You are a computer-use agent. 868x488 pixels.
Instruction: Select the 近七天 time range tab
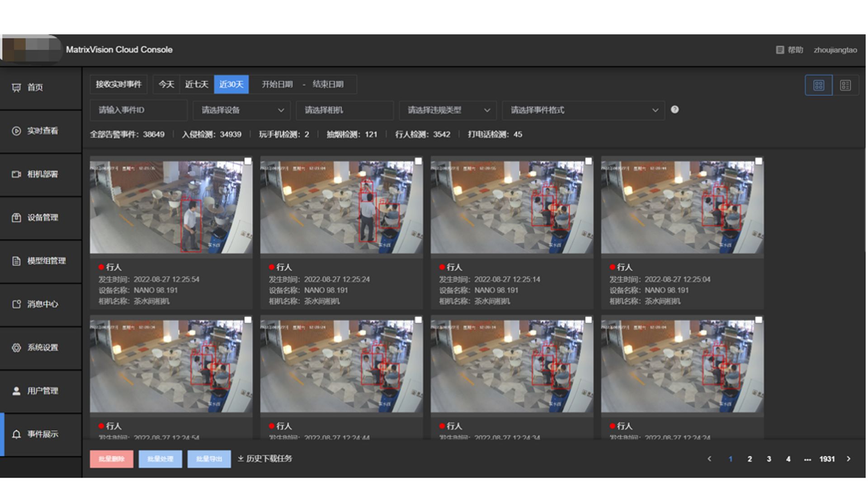pyautogui.click(x=197, y=84)
